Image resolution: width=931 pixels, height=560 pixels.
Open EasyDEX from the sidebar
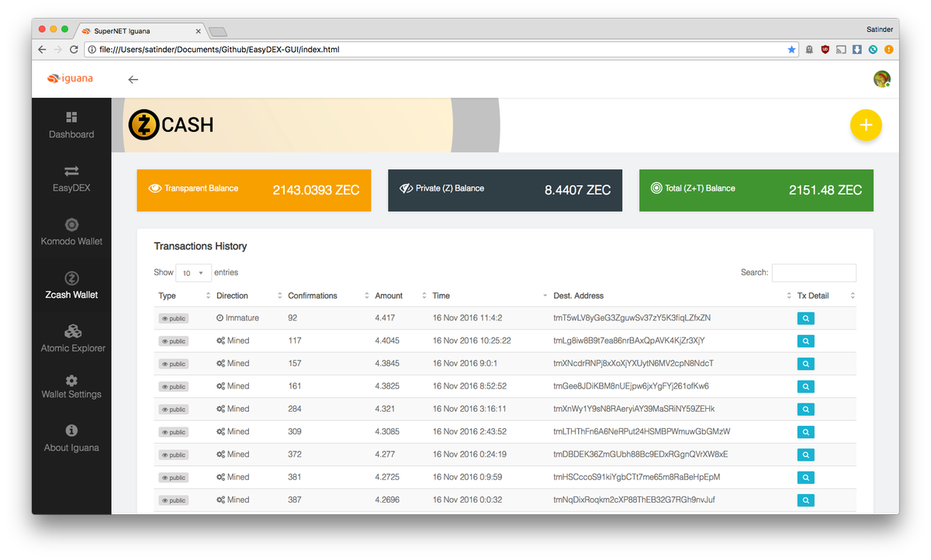click(x=71, y=178)
